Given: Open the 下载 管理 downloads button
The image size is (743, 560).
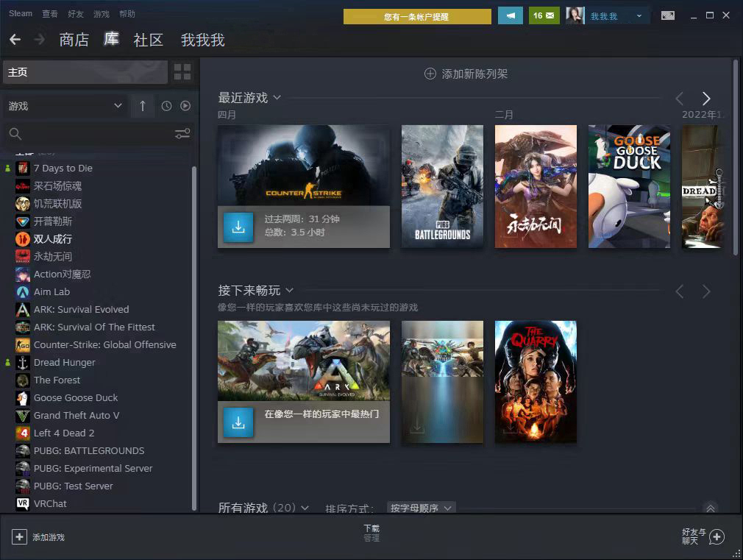Looking at the screenshot, I should tap(371, 533).
